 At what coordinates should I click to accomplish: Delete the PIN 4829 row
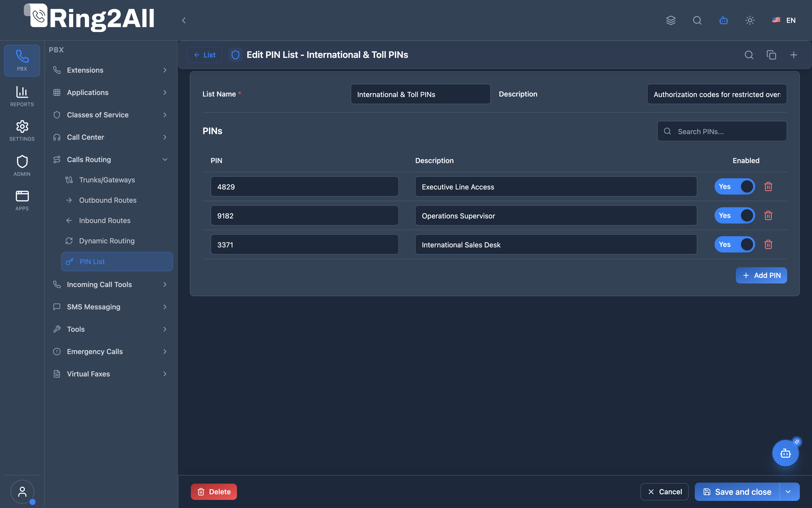[x=768, y=186]
